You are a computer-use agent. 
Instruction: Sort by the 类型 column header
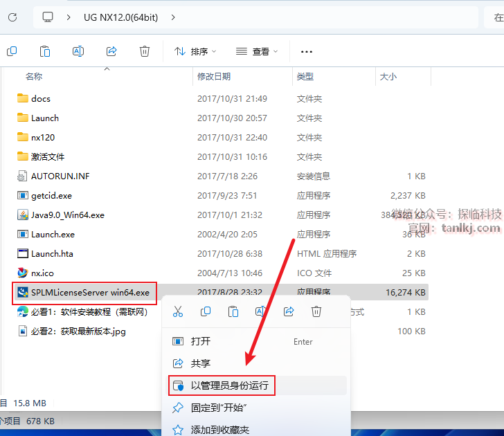click(x=305, y=76)
